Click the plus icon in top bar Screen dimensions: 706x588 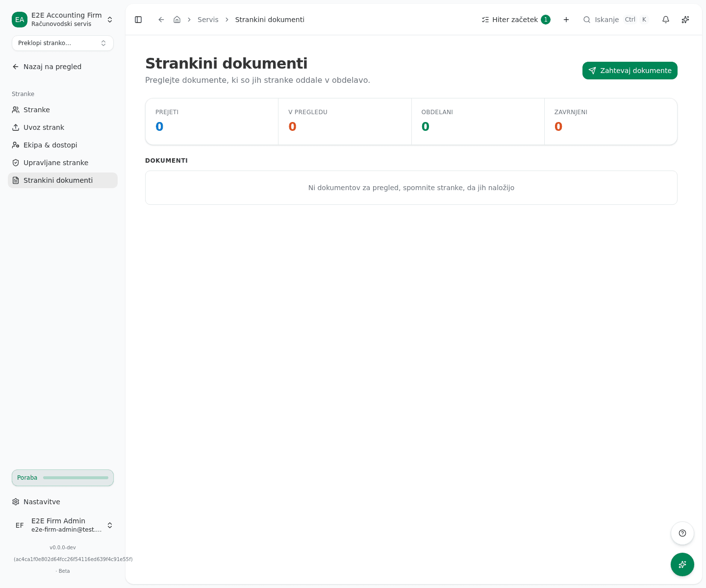pos(566,20)
